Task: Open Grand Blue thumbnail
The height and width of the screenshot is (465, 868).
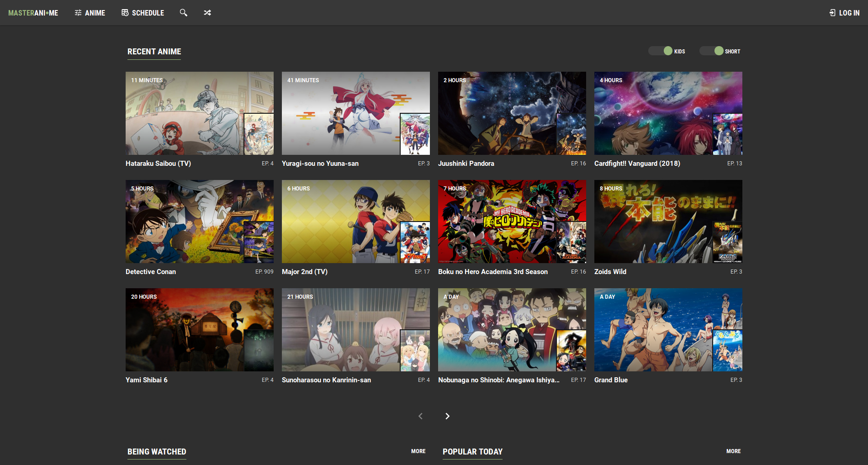Action: [x=668, y=330]
